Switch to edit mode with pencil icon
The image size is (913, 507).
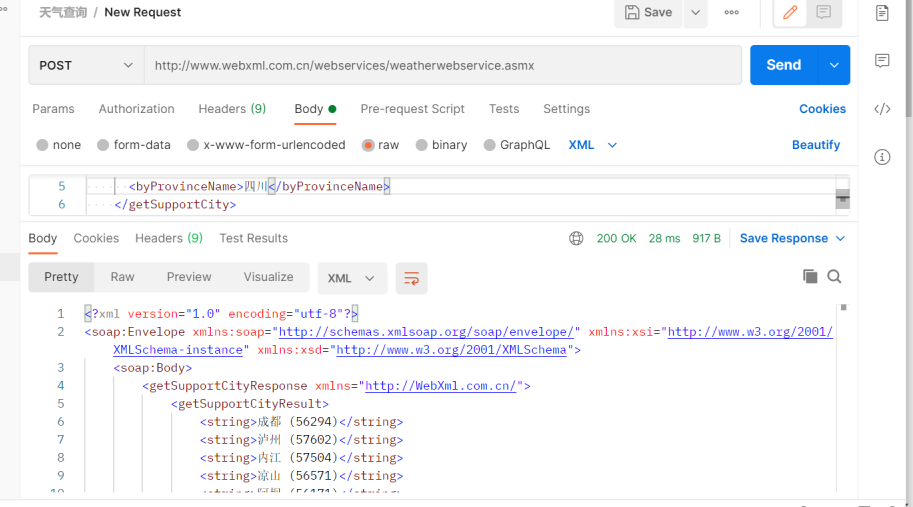click(790, 12)
